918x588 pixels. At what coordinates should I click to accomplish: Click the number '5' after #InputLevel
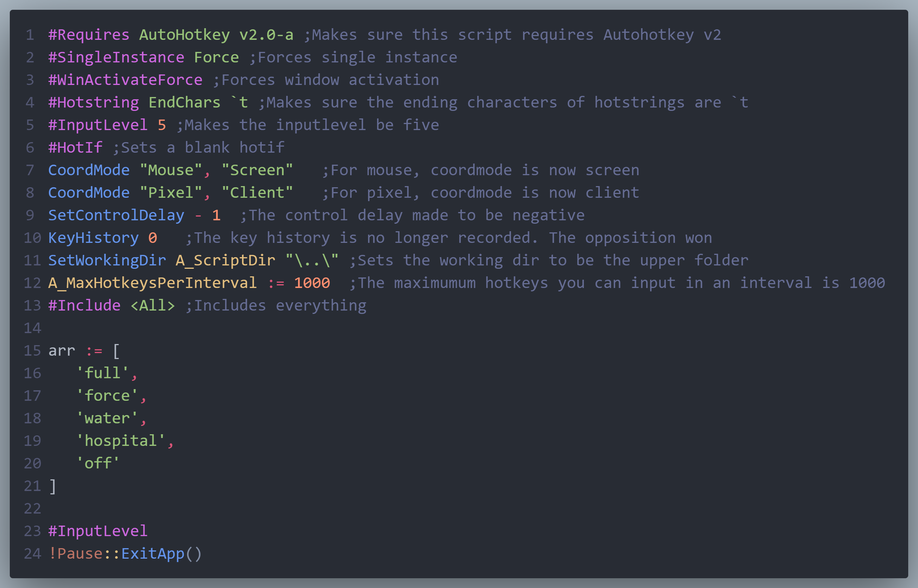162,125
